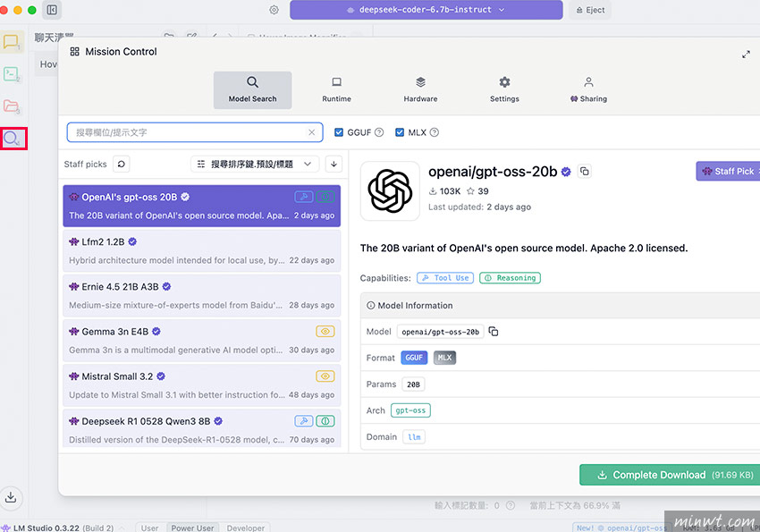This screenshot has height=532, width=760.
Task: Select Gemma 3n E4B list entry
Action: [x=202, y=341]
